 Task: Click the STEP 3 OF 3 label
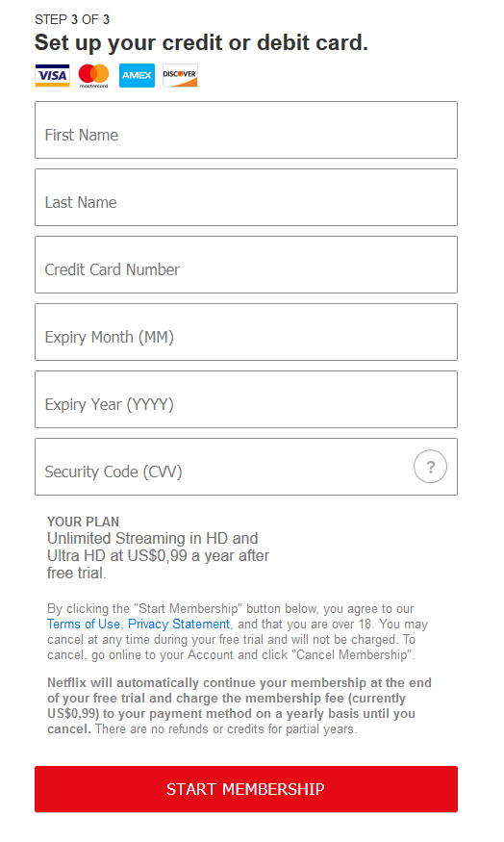(72, 20)
